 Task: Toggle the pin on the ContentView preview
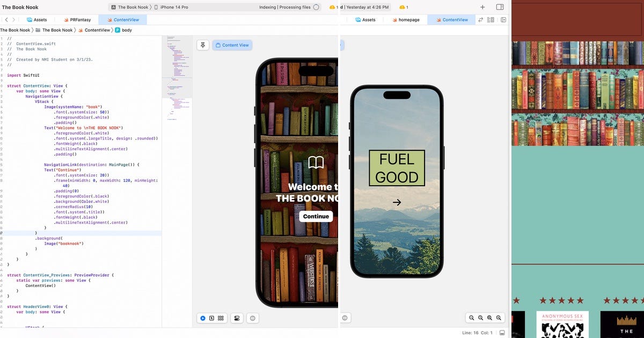tap(203, 45)
